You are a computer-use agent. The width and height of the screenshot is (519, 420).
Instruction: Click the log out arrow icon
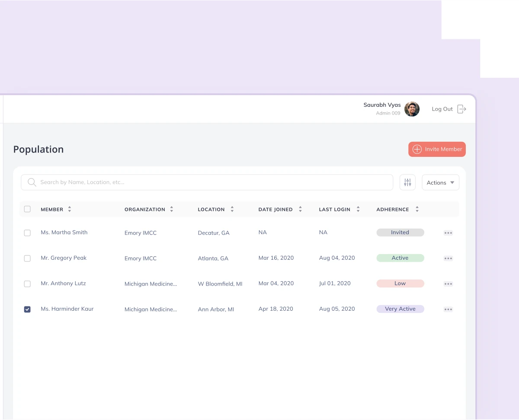click(x=462, y=109)
